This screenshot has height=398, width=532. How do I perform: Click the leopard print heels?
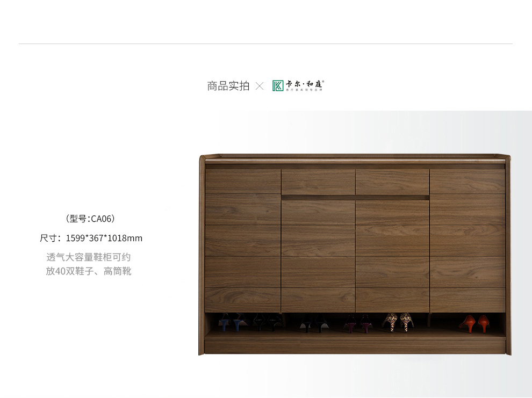[x=398, y=322]
